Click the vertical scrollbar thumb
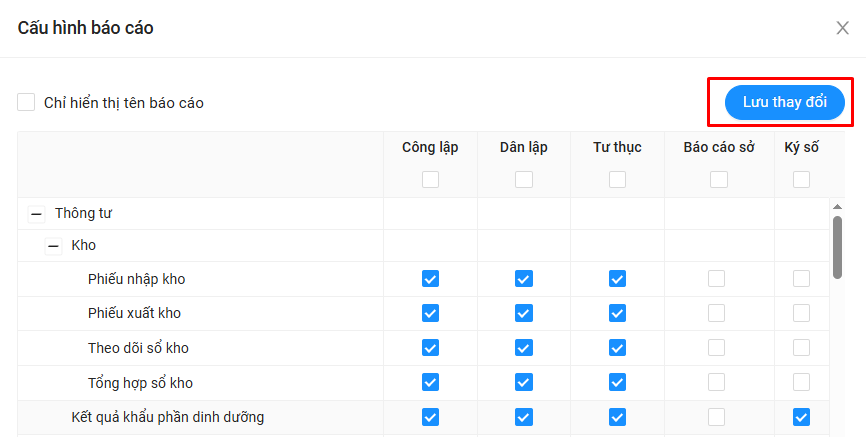 (837, 246)
